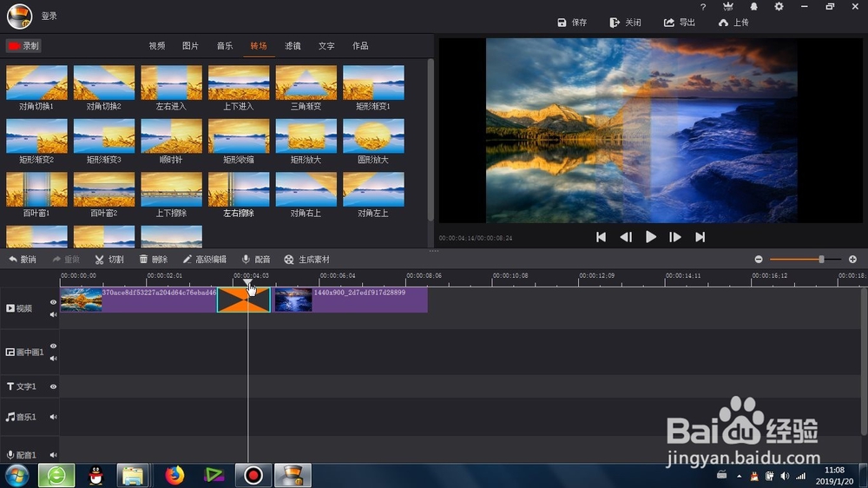This screenshot has height=488, width=868.
Task: Step forward one frame
Action: (674, 237)
